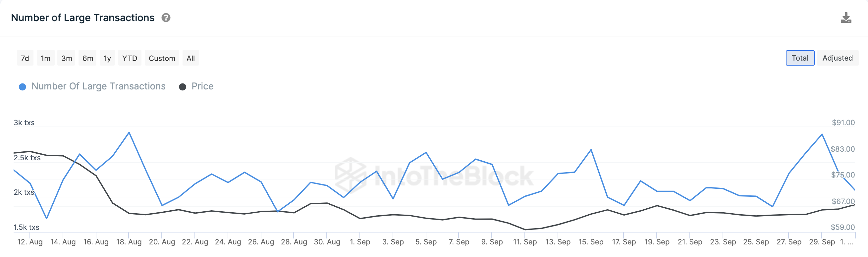Download the chart data

point(846,18)
